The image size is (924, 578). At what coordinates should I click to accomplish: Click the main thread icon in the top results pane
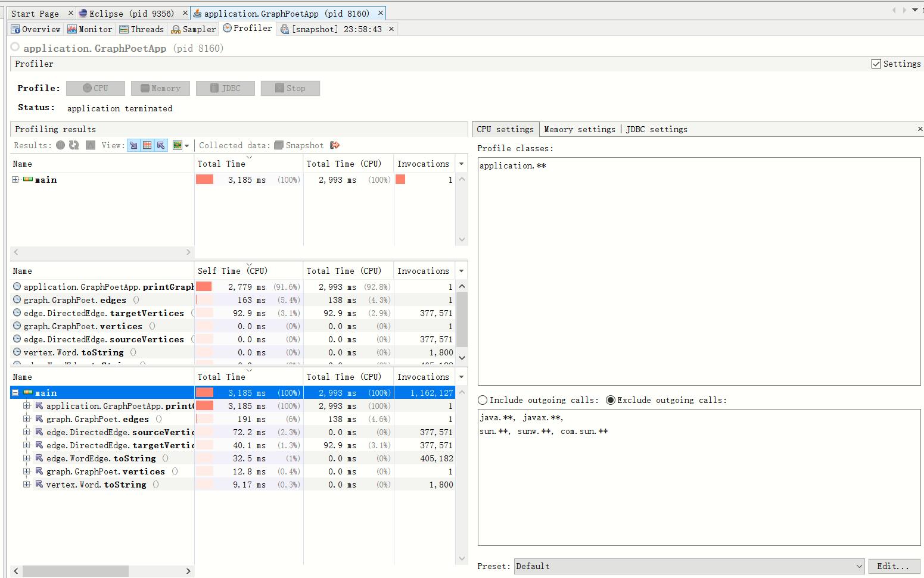28,179
